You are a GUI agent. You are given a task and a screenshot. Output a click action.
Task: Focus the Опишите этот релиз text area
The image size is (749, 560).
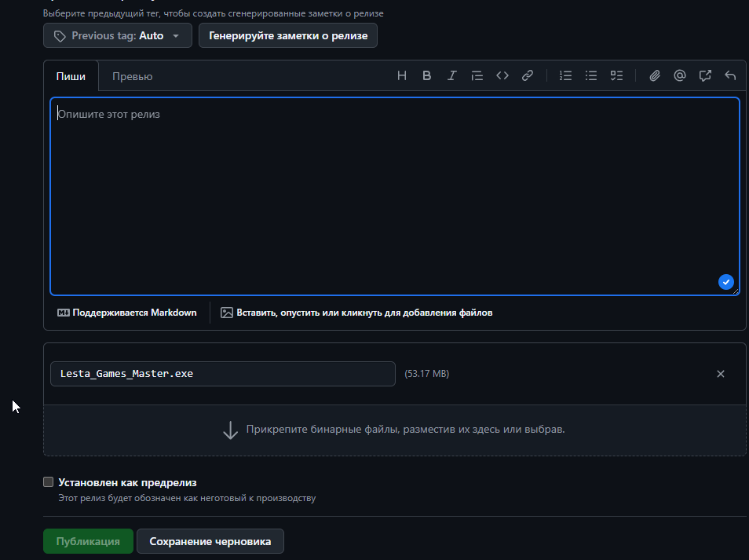395,196
